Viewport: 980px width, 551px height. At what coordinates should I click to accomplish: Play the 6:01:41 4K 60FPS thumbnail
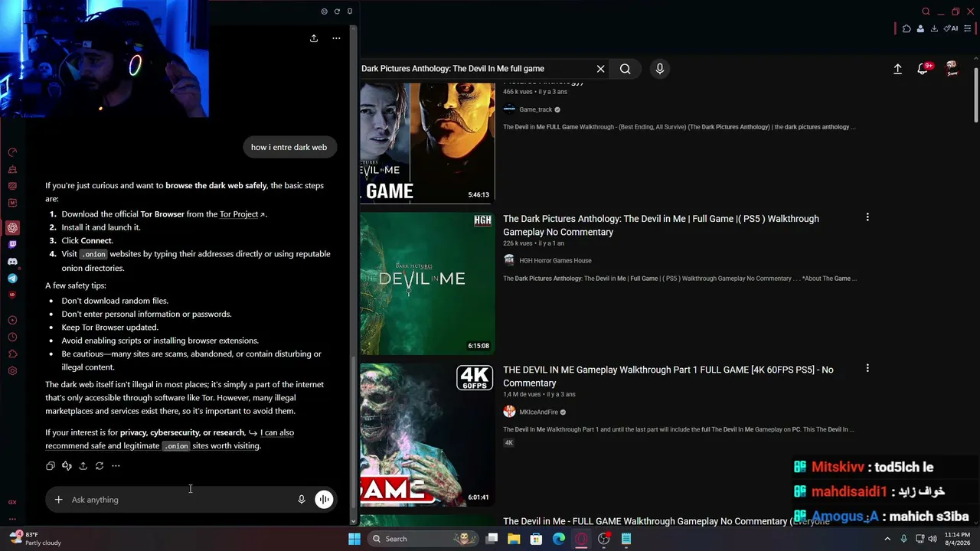(427, 435)
